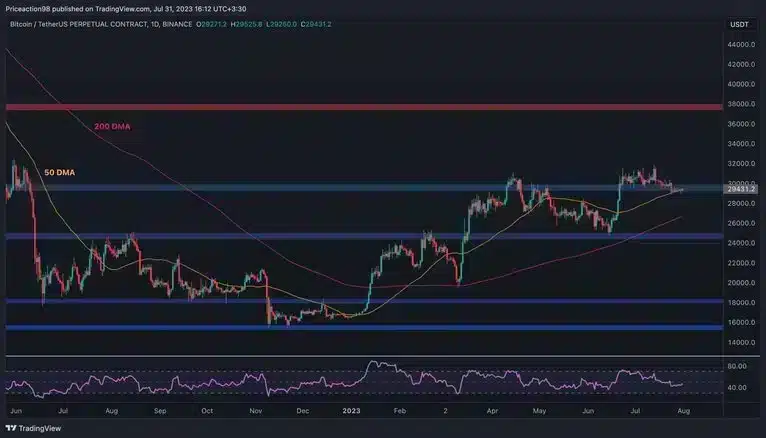Click the Jun label at left end of time axis
The image size is (766, 438).
[x=14, y=410]
